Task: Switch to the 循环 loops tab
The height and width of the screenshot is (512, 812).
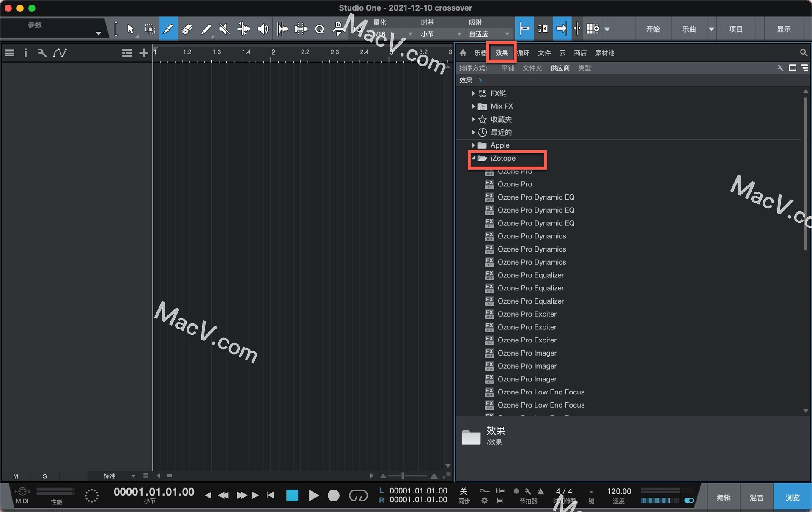Action: (523, 53)
